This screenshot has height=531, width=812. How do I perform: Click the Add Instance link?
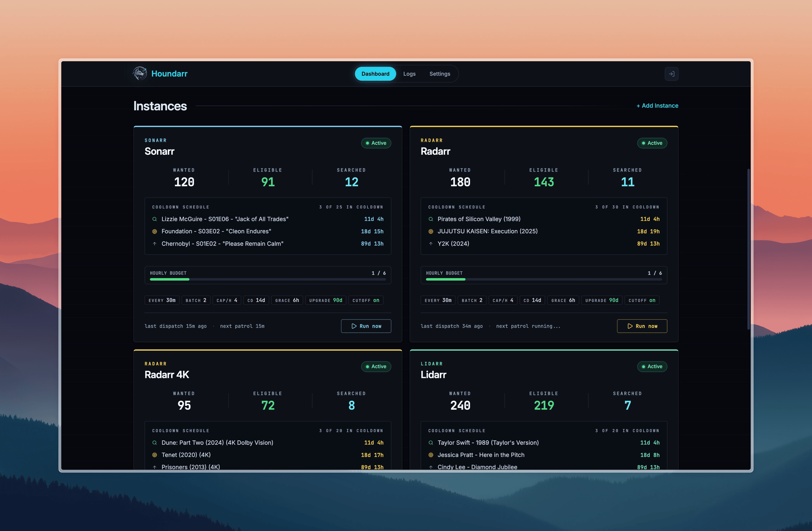point(657,106)
